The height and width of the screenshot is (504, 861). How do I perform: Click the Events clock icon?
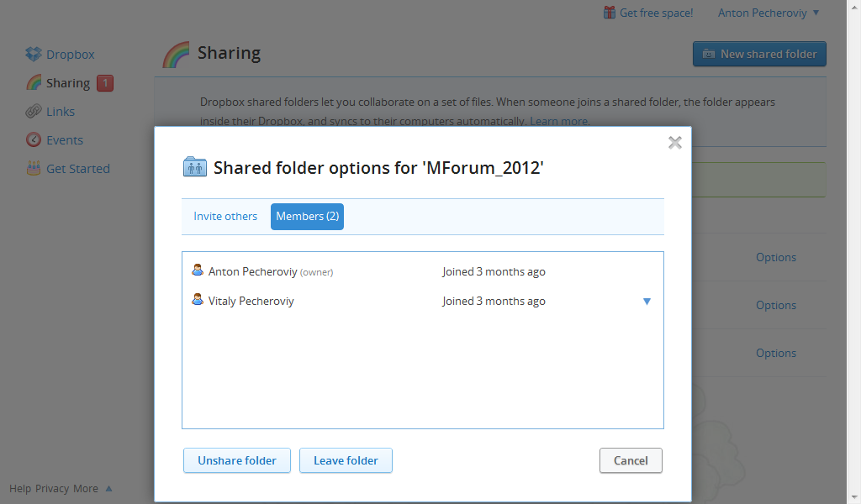coord(34,140)
